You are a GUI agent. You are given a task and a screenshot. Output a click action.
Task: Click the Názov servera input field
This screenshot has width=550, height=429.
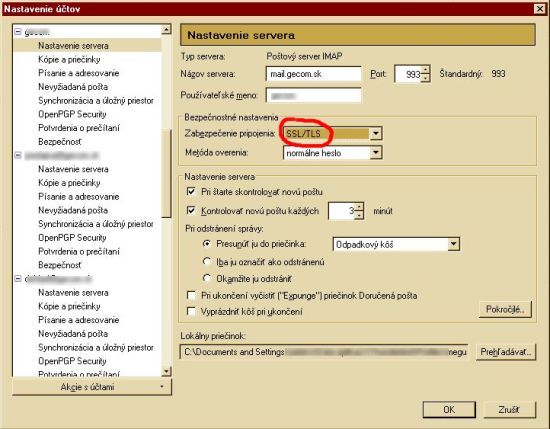(x=314, y=74)
